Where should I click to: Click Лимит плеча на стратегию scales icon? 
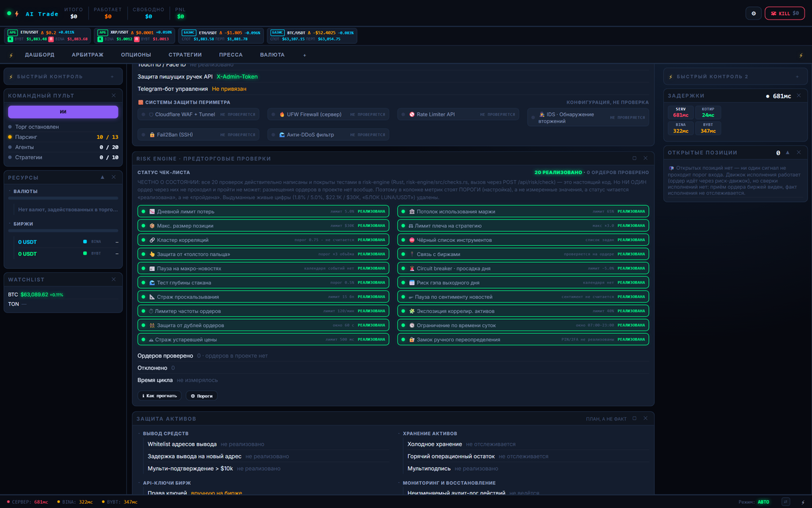411,226
